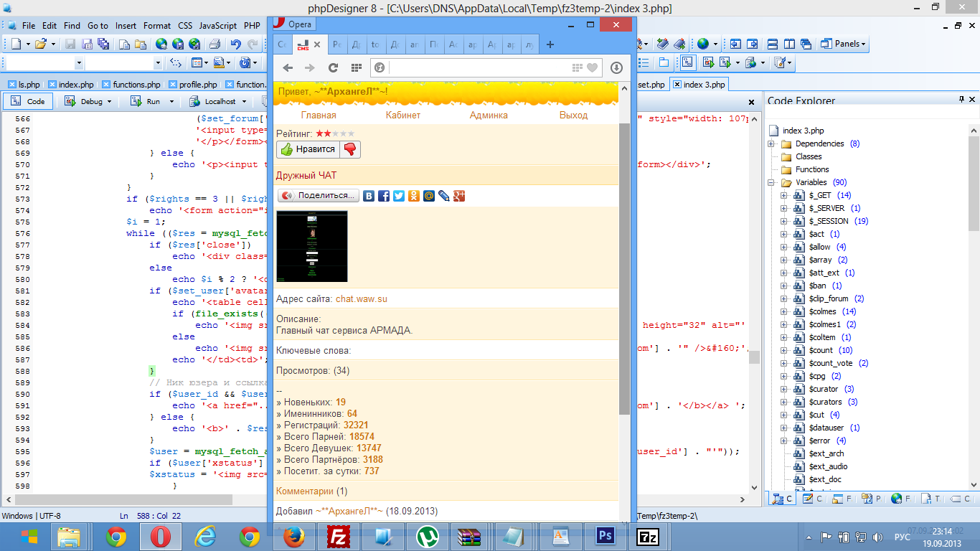Click the thumbs-down dislike icon
The image size is (980, 551).
[350, 149]
